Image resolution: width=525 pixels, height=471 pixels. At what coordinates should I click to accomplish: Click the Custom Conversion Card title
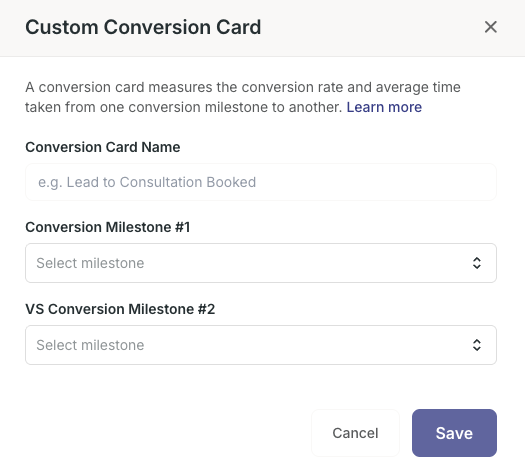click(143, 27)
